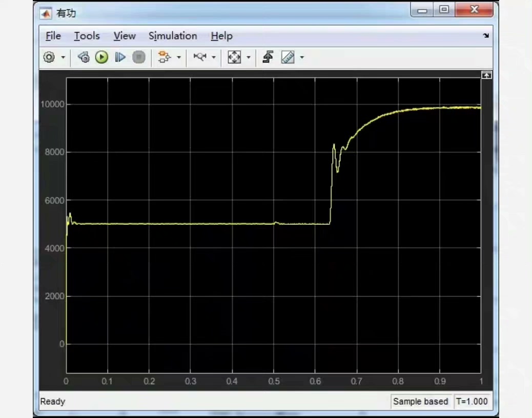This screenshot has height=418, width=532.
Task: Expand the zoom tool dropdown arrow
Action: (x=213, y=57)
